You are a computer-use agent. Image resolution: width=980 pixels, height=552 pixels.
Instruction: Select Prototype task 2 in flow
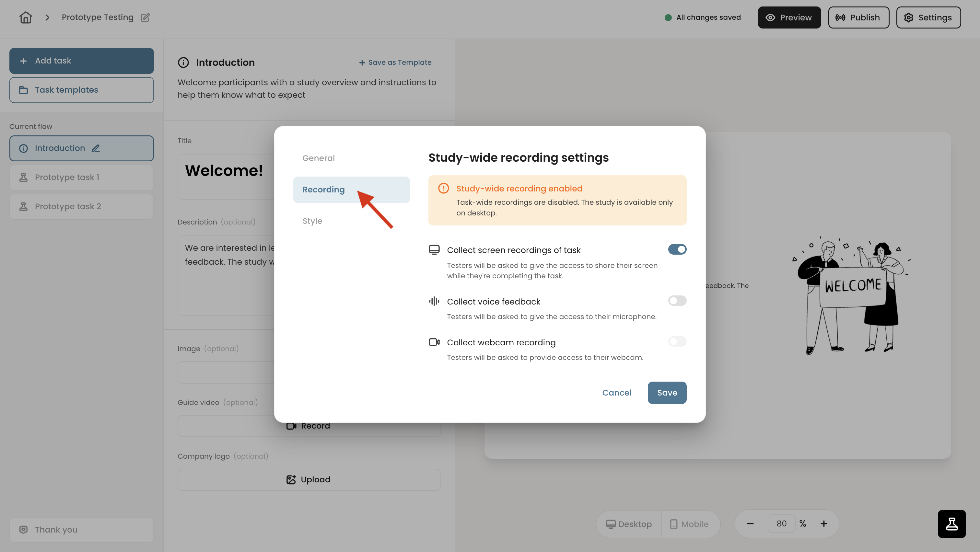click(81, 206)
